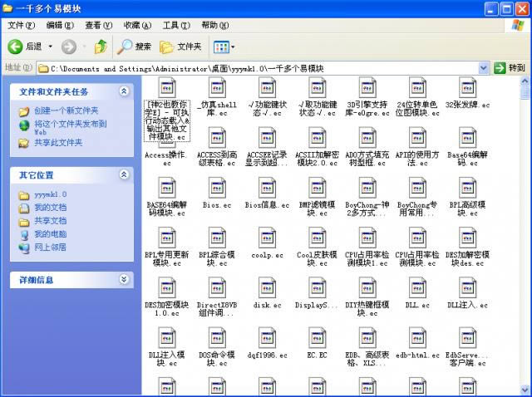Open 我的电脑 link
532x397 pixels.
click(50, 234)
